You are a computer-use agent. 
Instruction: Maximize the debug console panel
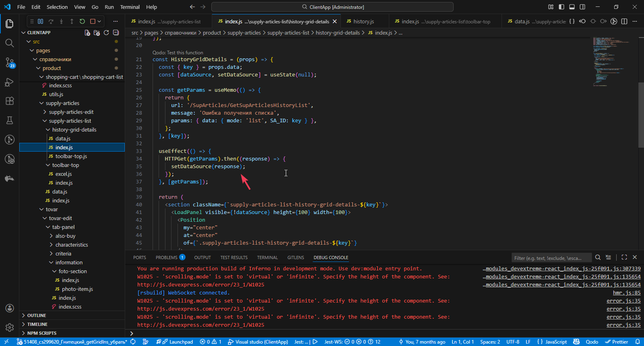[624, 257]
